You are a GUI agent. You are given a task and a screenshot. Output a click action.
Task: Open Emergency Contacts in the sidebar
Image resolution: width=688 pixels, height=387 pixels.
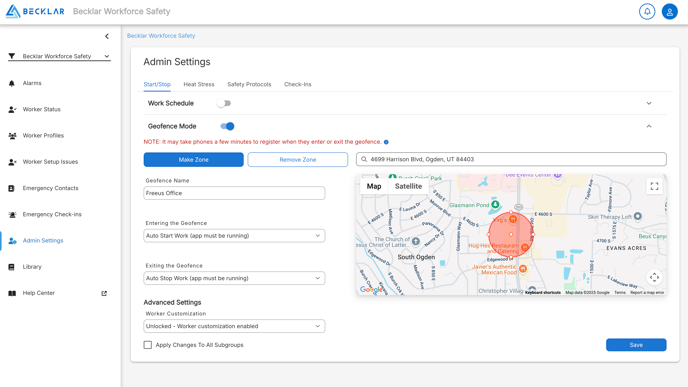click(x=50, y=188)
